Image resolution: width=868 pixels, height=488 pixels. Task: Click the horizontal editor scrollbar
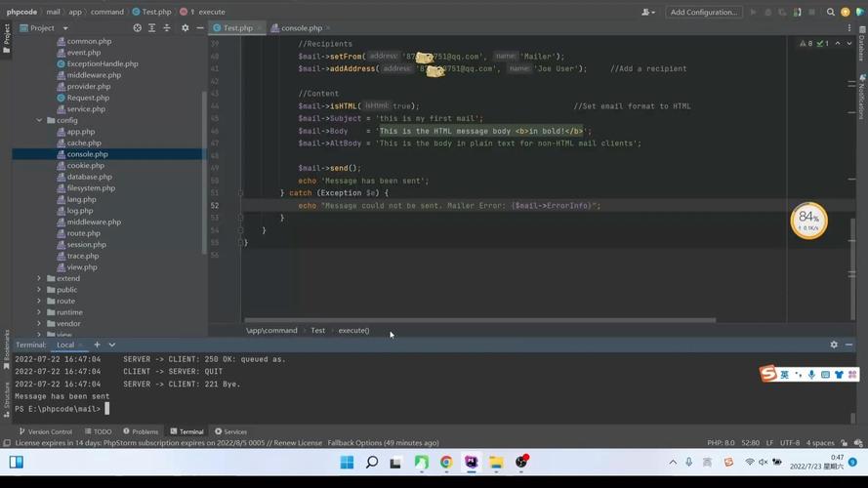(480, 320)
